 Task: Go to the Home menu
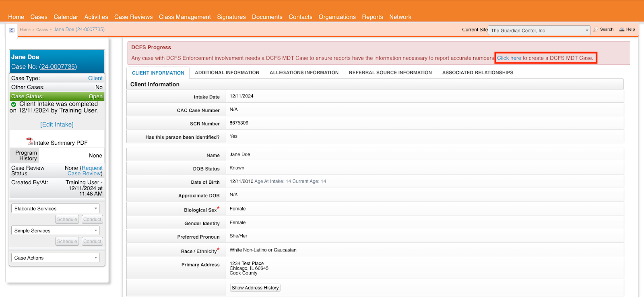pos(16,17)
